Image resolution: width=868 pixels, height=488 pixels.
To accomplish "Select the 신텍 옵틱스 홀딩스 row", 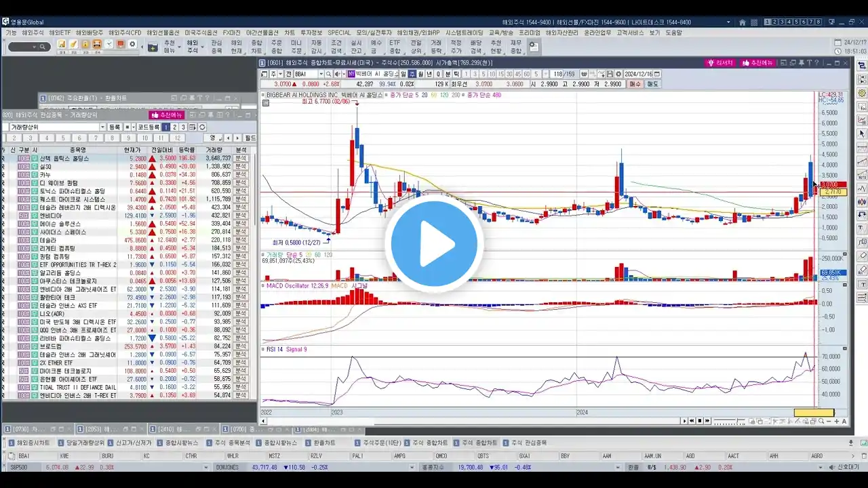I will point(127,158).
